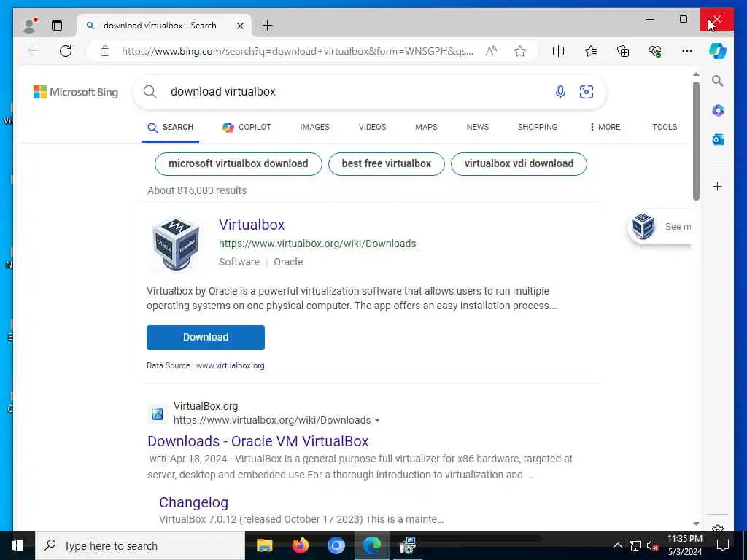747x560 pixels.
Task: Open Edge settings and more menu
Action: [x=686, y=51]
